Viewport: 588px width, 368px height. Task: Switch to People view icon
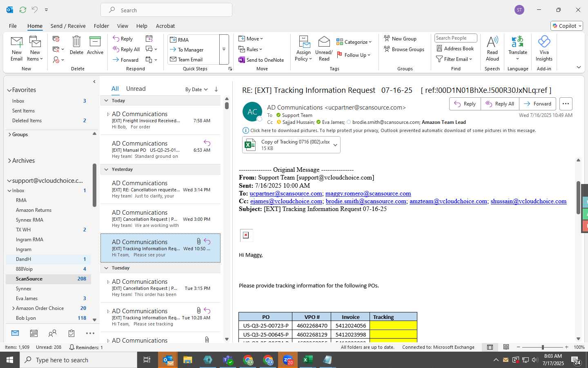(53, 333)
